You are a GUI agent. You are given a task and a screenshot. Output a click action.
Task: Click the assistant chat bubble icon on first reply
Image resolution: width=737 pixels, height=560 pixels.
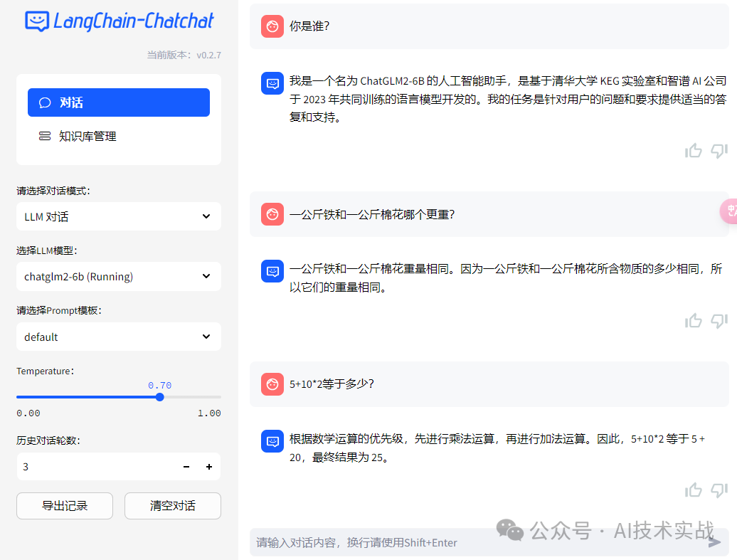[272, 83]
